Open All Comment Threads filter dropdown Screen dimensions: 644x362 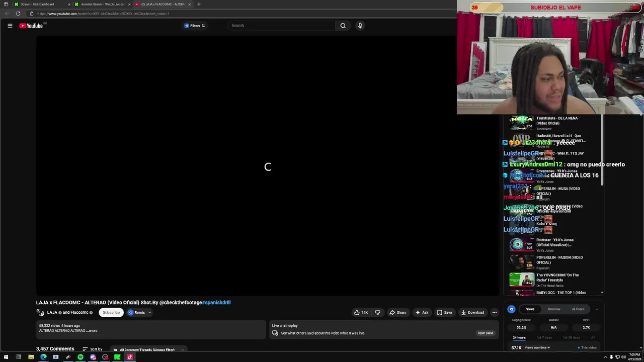click(x=148, y=349)
